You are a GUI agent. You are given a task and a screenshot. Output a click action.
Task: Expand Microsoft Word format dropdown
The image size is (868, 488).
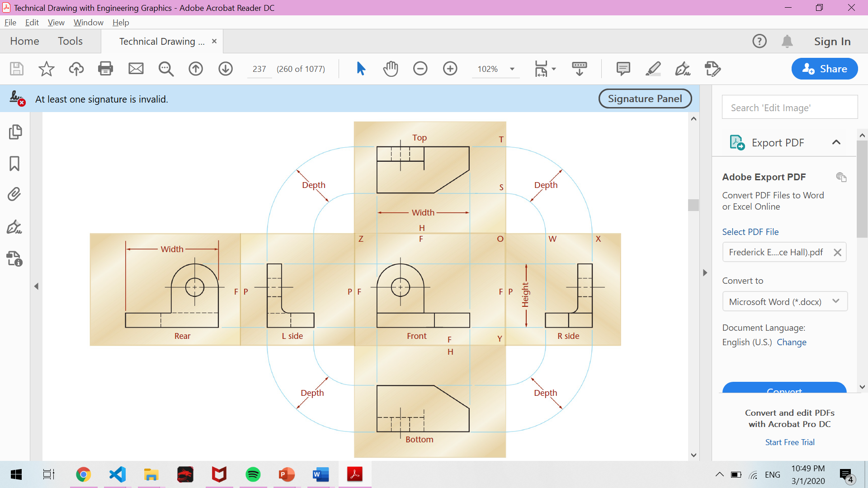[835, 301]
